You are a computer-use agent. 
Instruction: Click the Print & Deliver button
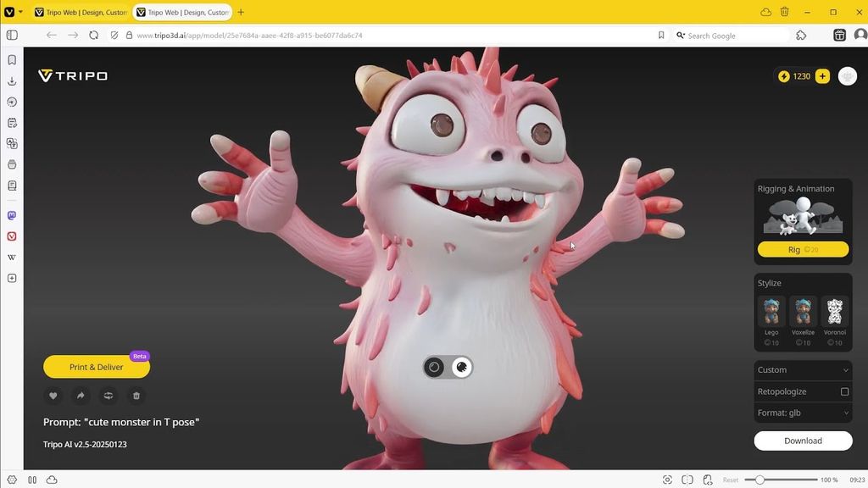[x=97, y=367]
